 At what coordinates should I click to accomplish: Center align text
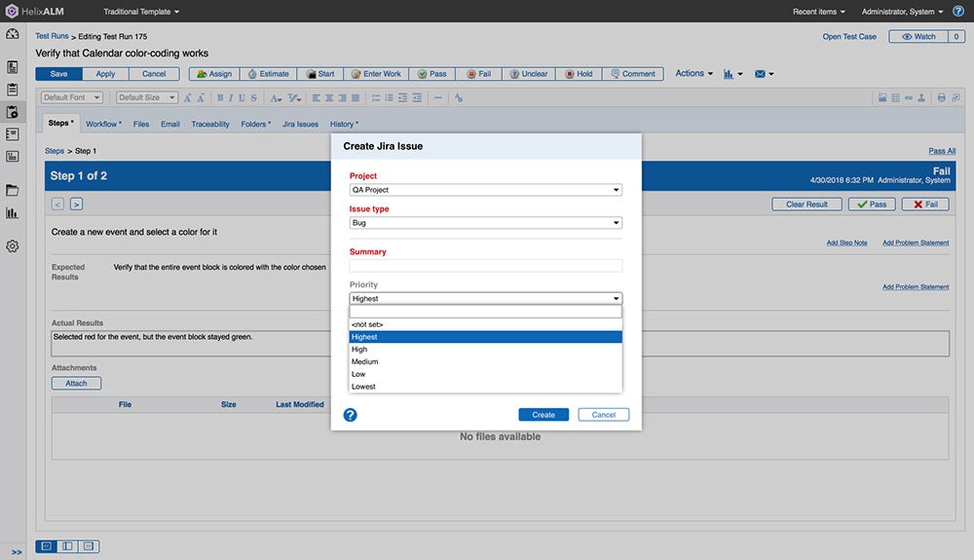[x=329, y=98]
